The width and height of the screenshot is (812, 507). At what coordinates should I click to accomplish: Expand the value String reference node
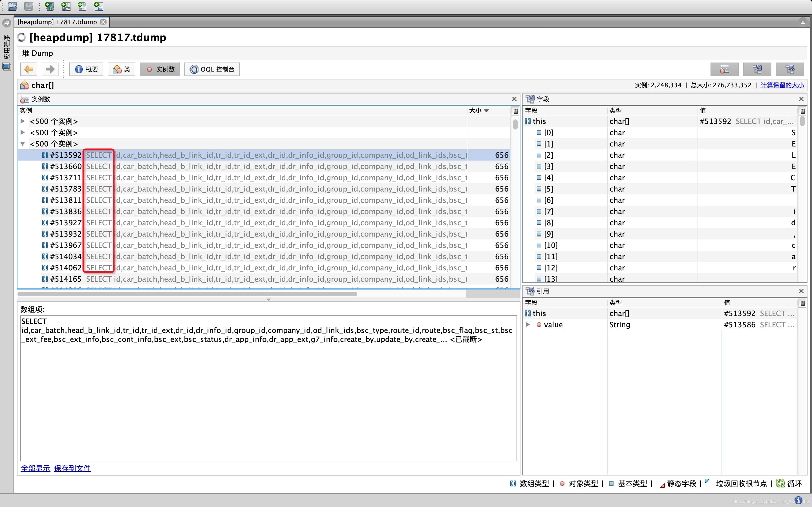coord(528,324)
